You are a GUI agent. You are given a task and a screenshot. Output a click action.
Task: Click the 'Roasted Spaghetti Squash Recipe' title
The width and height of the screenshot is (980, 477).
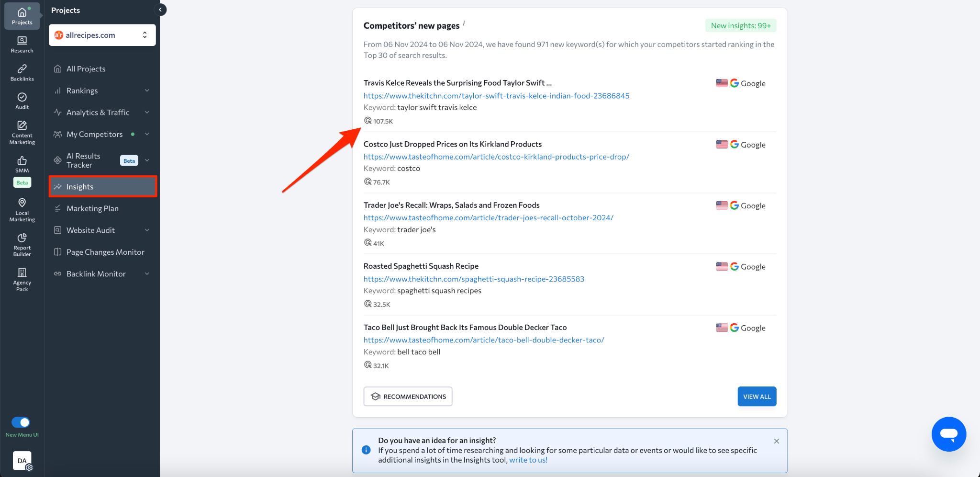click(x=421, y=266)
